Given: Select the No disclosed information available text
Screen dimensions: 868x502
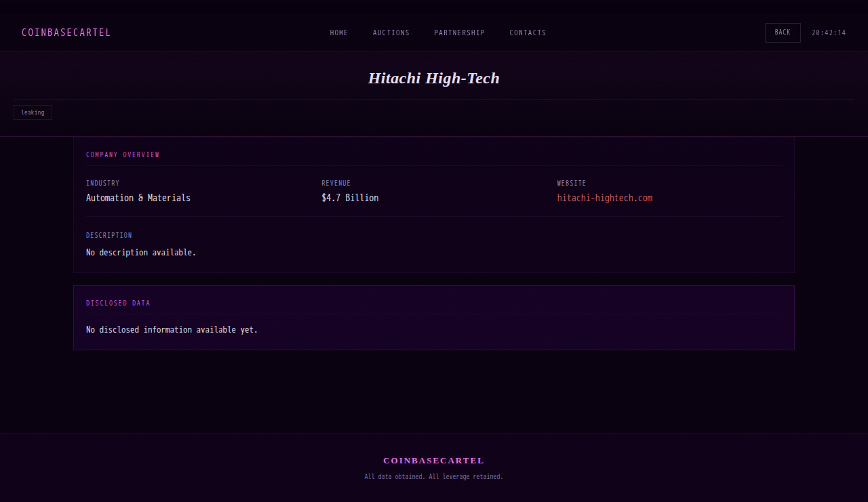Looking at the screenshot, I should [x=172, y=330].
